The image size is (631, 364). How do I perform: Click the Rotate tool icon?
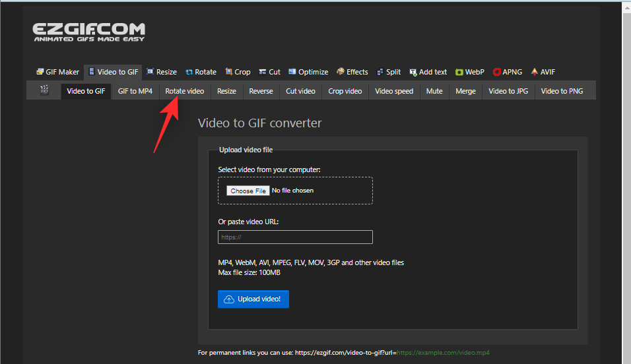[189, 72]
